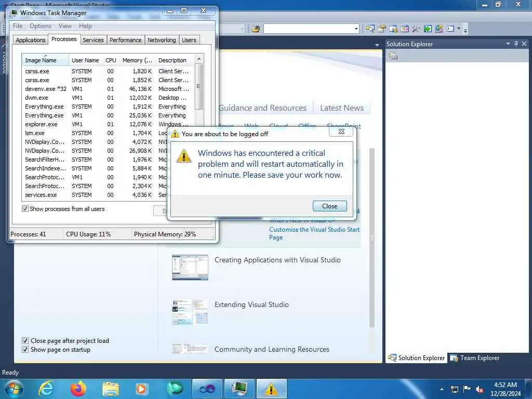Sort processes by CPU column header
Screen dimensions: 532x399
pyautogui.click(x=111, y=60)
